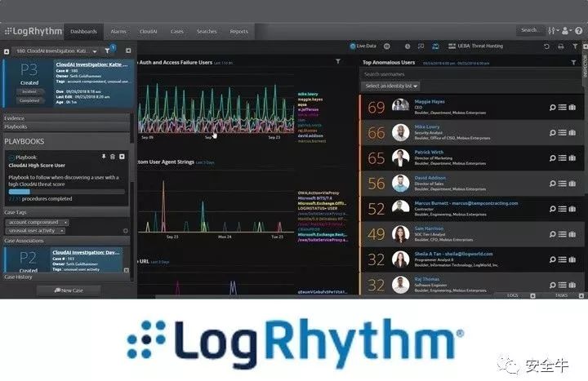Click the playbook procedures progress bar

click(x=66, y=192)
